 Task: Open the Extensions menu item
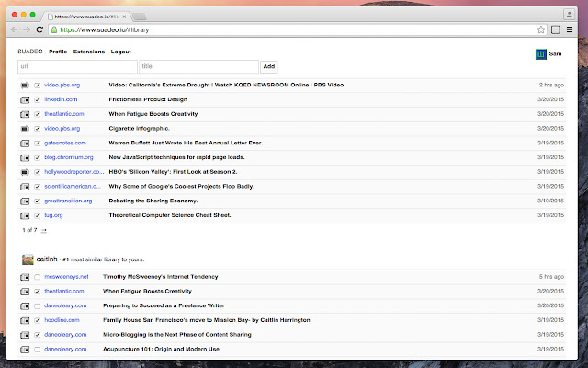coord(89,52)
